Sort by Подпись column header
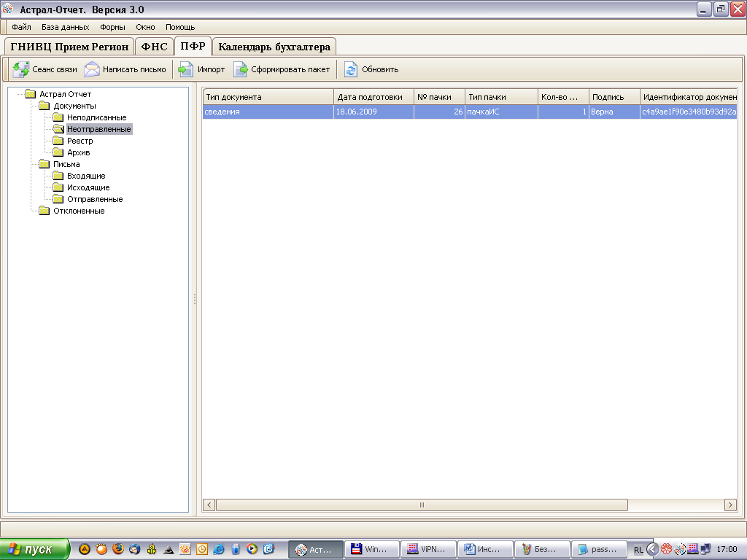 pyautogui.click(x=614, y=97)
